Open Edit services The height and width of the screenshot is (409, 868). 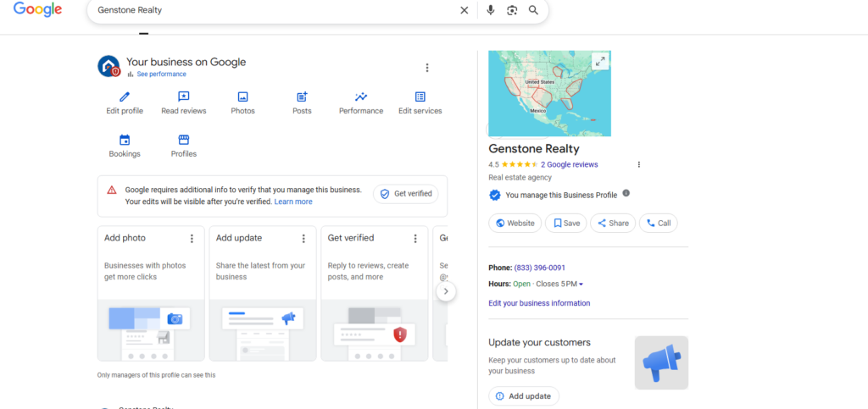(x=420, y=103)
